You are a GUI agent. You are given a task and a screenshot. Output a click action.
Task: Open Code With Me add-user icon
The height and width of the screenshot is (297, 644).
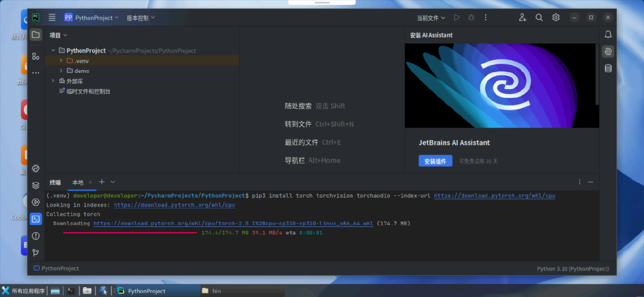[523, 17]
